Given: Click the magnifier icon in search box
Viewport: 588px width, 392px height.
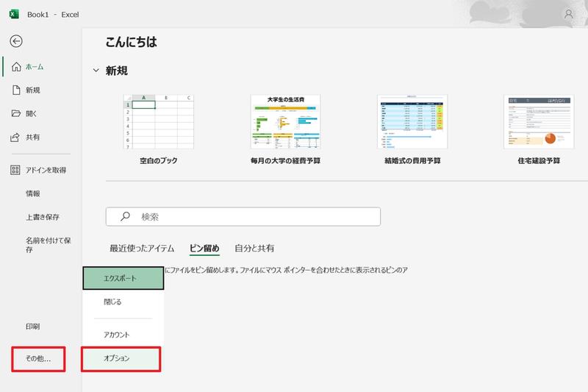Looking at the screenshot, I should coord(125,216).
